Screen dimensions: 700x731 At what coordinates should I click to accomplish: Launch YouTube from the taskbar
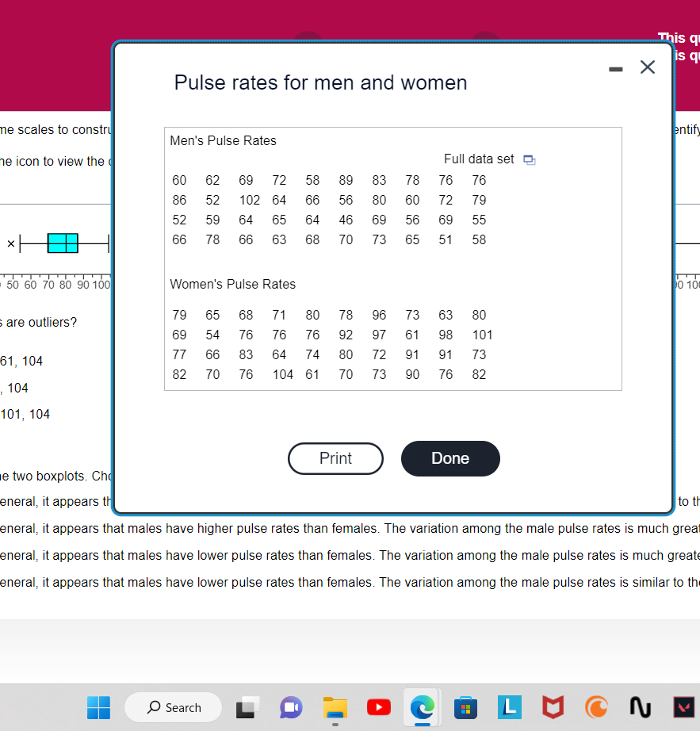click(378, 707)
